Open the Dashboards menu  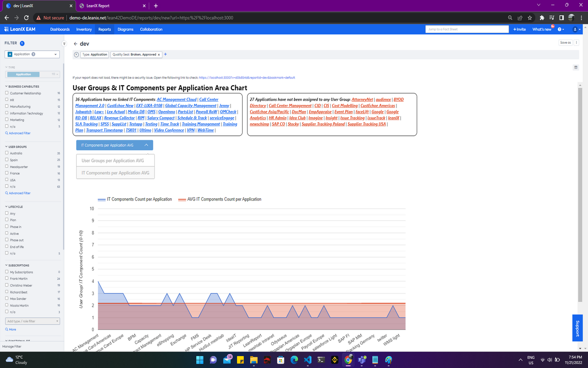pos(60,29)
